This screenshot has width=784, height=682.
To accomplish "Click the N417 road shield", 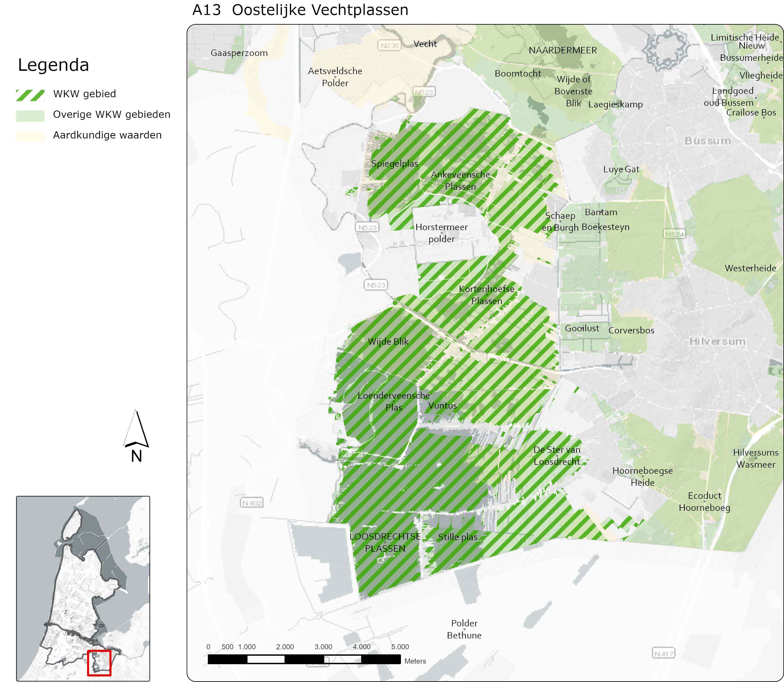I will pos(663,653).
